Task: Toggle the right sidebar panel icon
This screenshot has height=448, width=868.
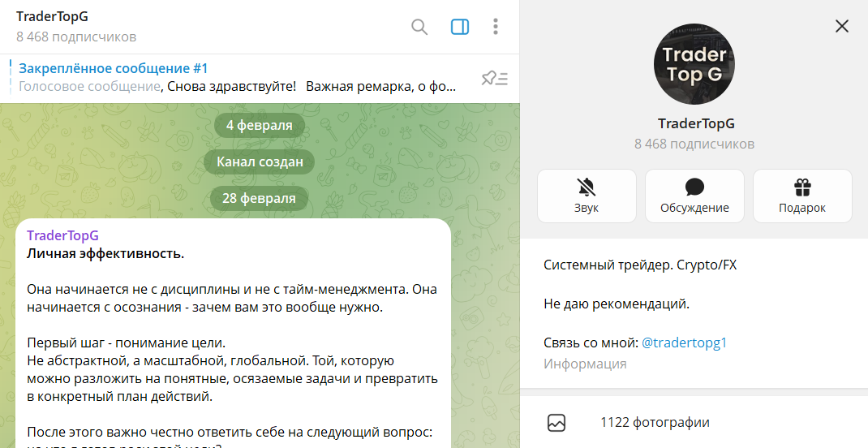Action: (459, 27)
